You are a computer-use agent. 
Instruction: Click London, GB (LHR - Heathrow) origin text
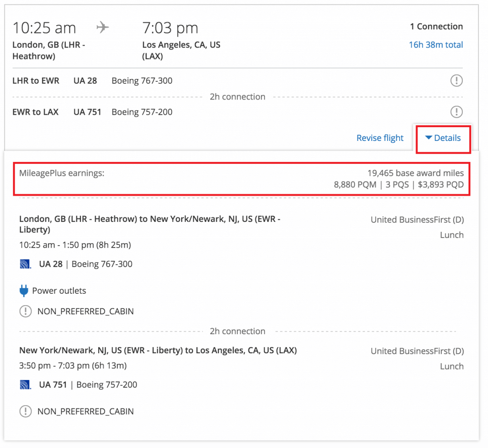(x=49, y=50)
